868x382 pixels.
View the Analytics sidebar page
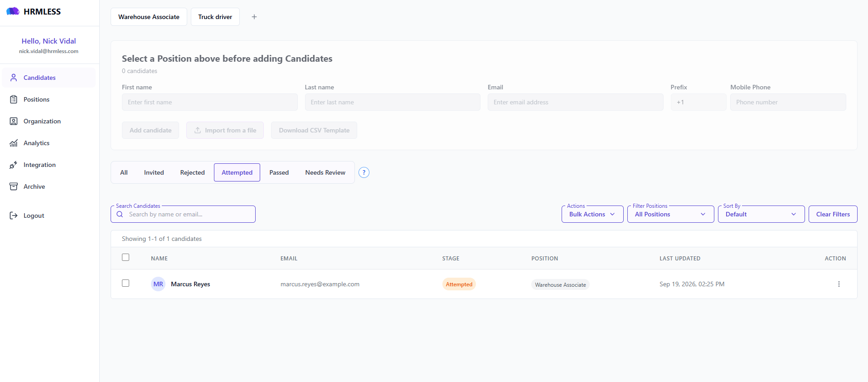click(48, 143)
